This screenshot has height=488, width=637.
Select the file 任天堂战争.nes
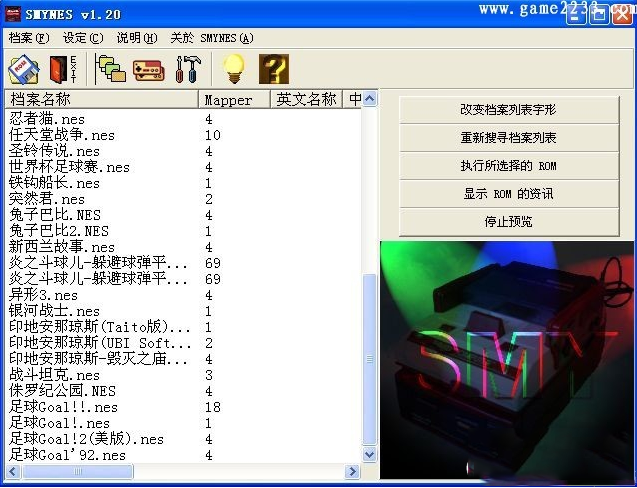point(62,135)
